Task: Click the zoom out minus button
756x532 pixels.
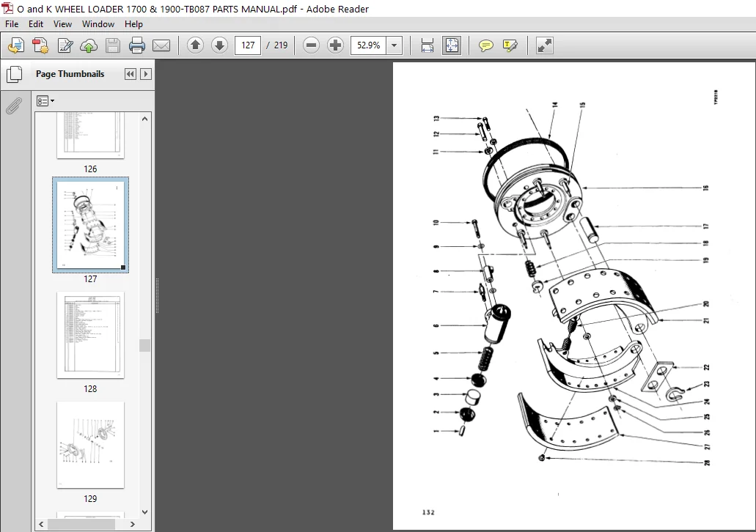Action: click(311, 45)
